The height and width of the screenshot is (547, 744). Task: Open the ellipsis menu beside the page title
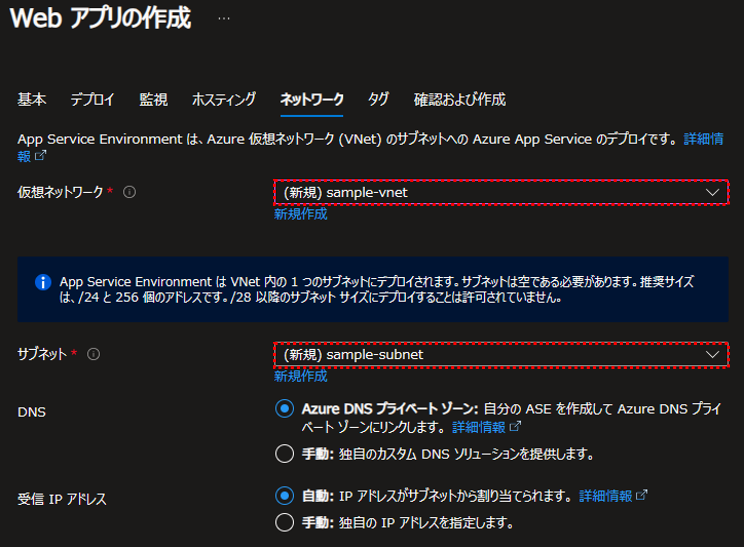point(224,19)
